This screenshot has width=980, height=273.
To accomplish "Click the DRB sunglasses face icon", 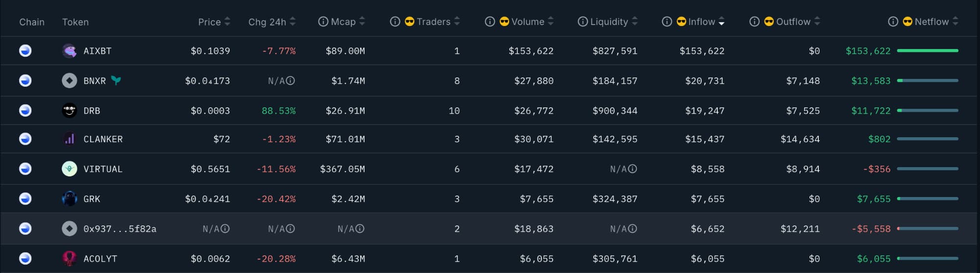I will [69, 111].
